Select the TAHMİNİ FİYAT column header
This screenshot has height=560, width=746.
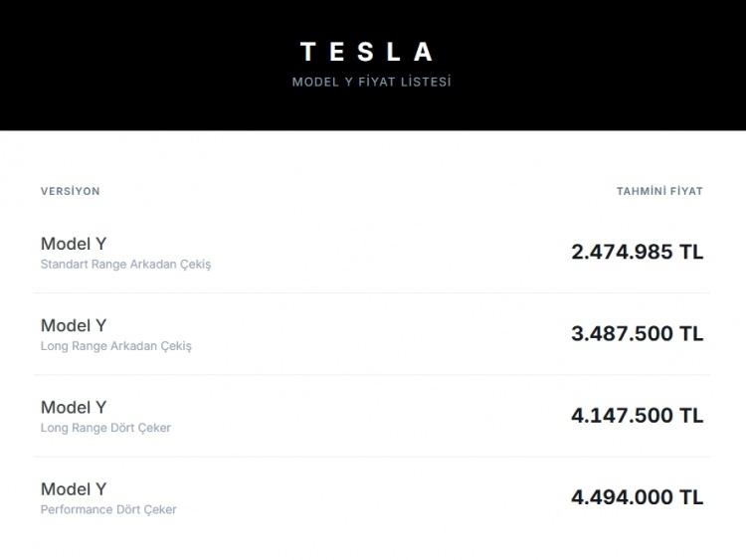(659, 191)
